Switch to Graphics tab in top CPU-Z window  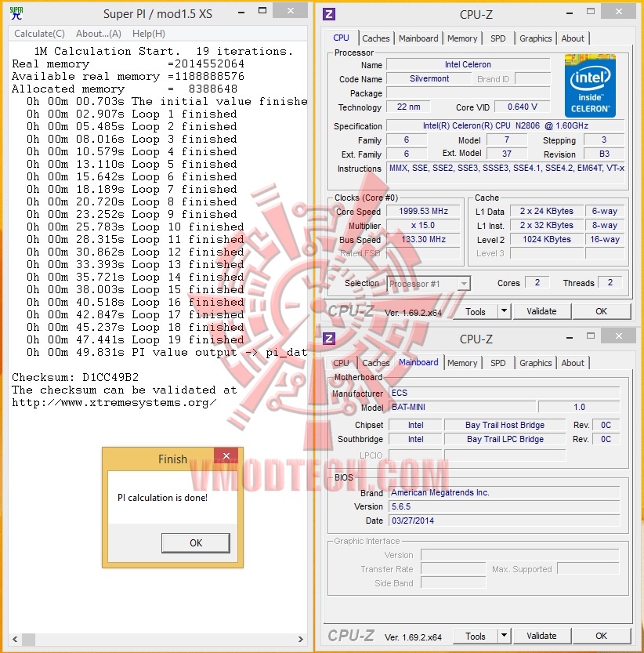tap(535, 38)
